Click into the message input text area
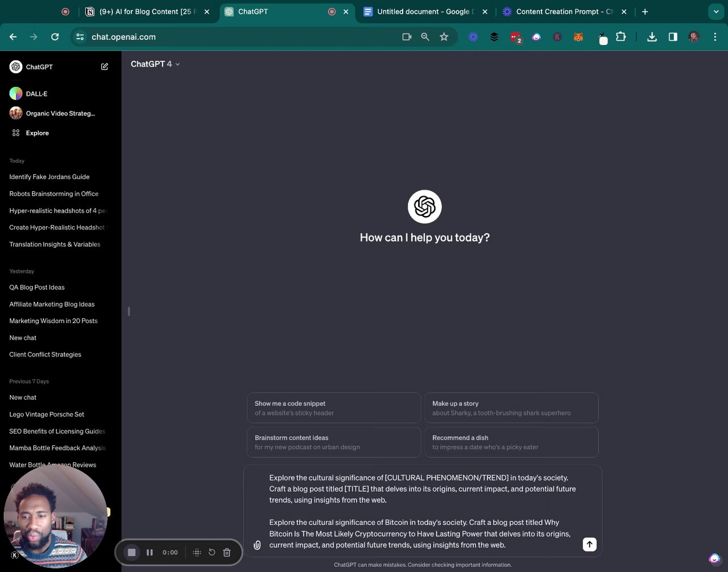This screenshot has height=572, width=728. 423,511
